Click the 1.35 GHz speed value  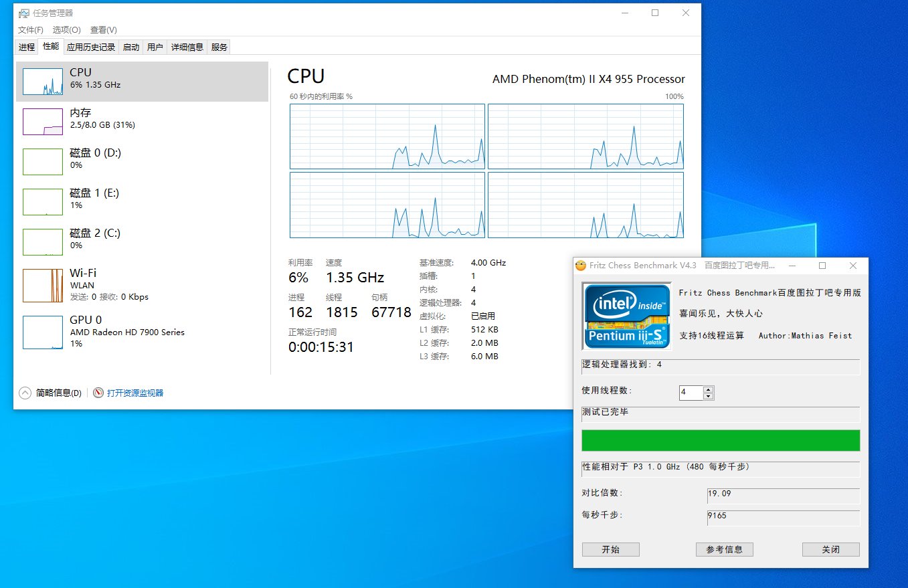[355, 278]
